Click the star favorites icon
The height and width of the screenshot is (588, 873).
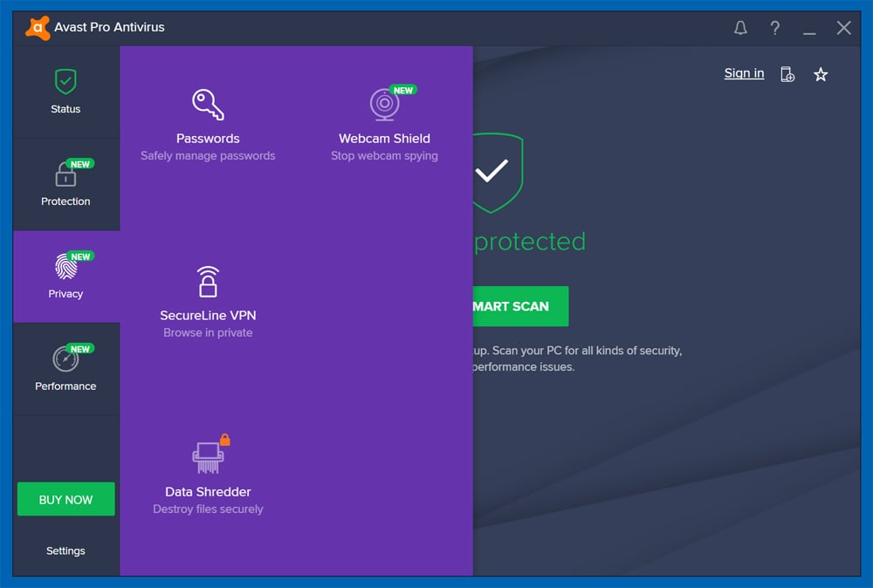coord(821,75)
